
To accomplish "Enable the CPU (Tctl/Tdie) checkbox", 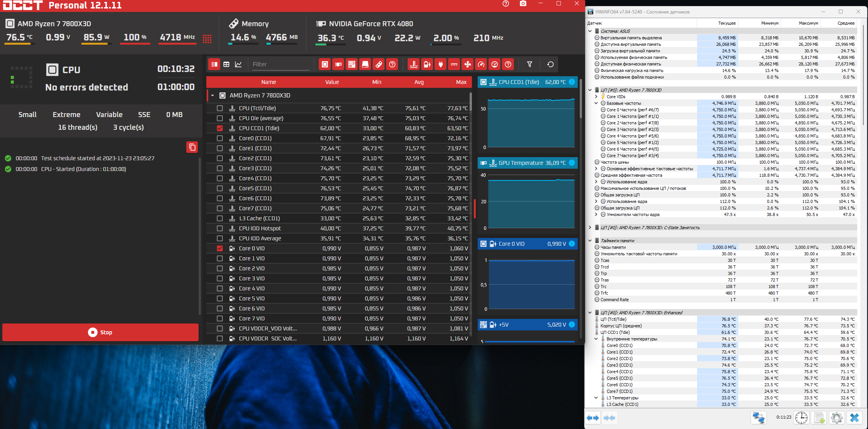I will [220, 108].
